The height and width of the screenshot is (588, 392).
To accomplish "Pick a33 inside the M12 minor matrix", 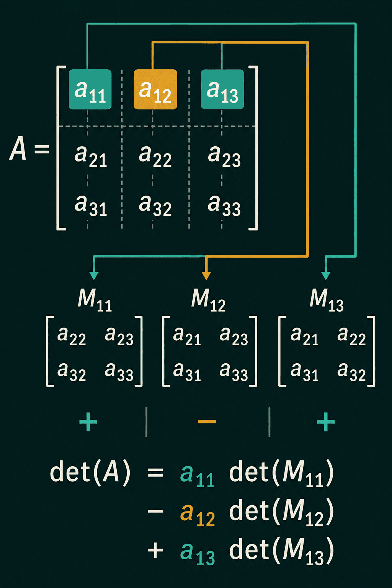I will (234, 372).
